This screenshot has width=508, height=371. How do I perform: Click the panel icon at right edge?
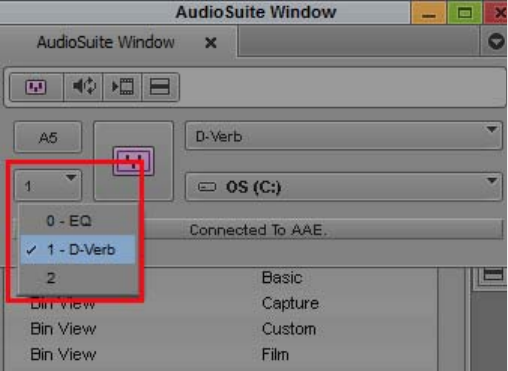(x=493, y=275)
